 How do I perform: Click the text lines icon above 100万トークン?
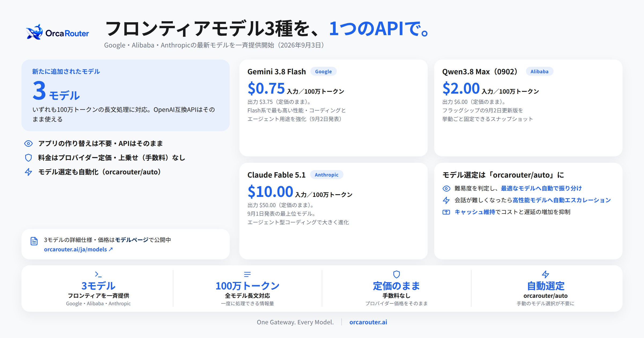(247, 274)
